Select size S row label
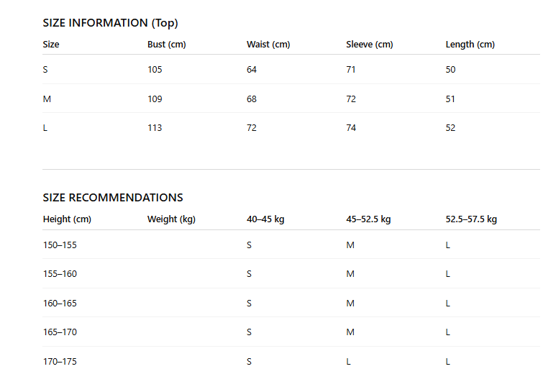 [x=45, y=70]
